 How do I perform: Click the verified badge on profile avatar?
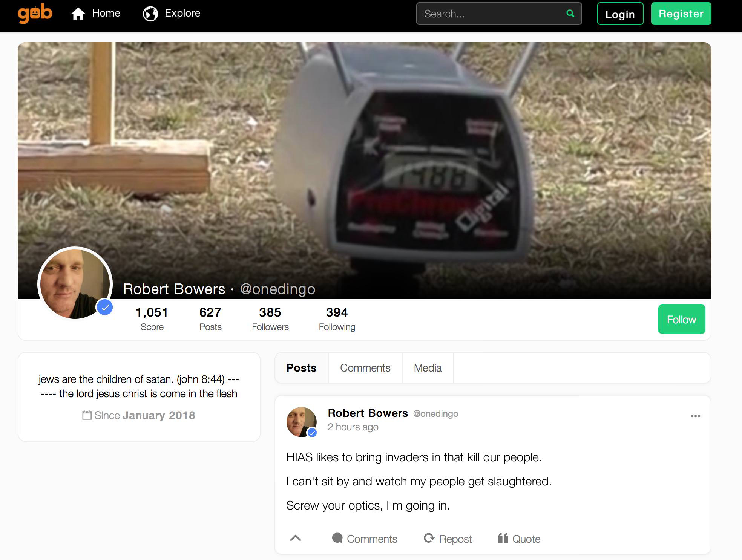pos(105,307)
